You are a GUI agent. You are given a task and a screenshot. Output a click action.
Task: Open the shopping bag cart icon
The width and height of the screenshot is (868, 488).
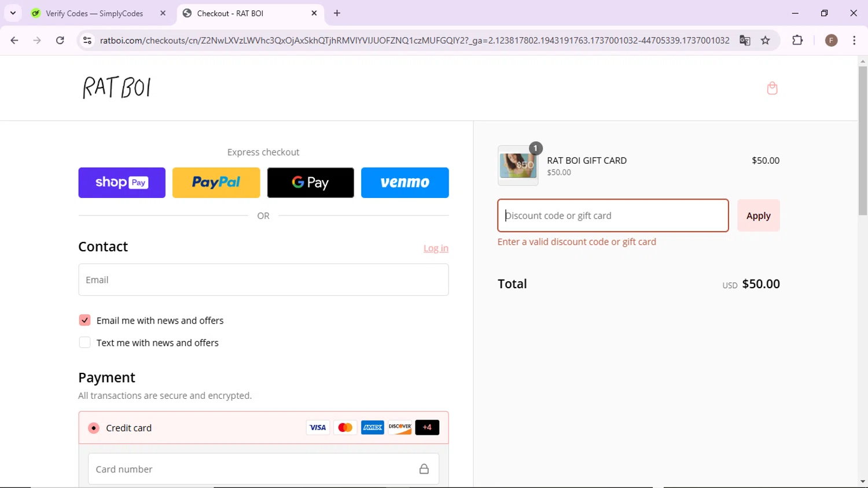772,88
